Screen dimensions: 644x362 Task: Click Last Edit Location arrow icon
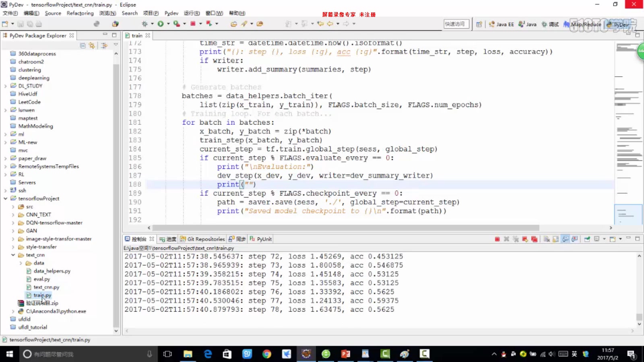click(320, 24)
